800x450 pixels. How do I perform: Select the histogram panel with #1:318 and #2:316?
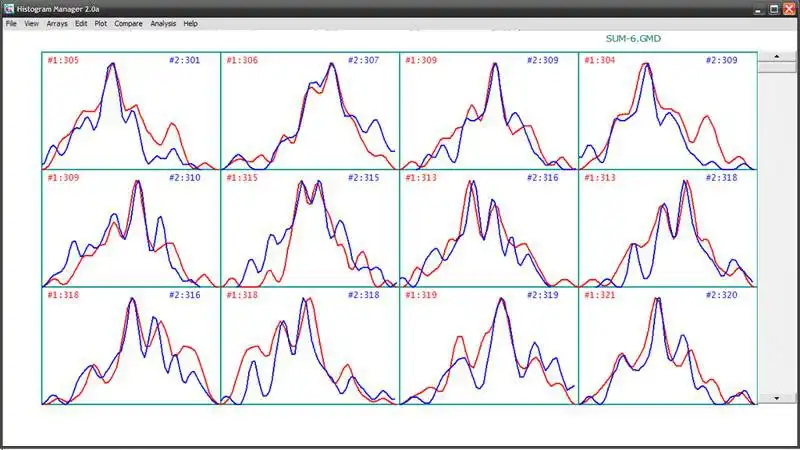[131, 346]
